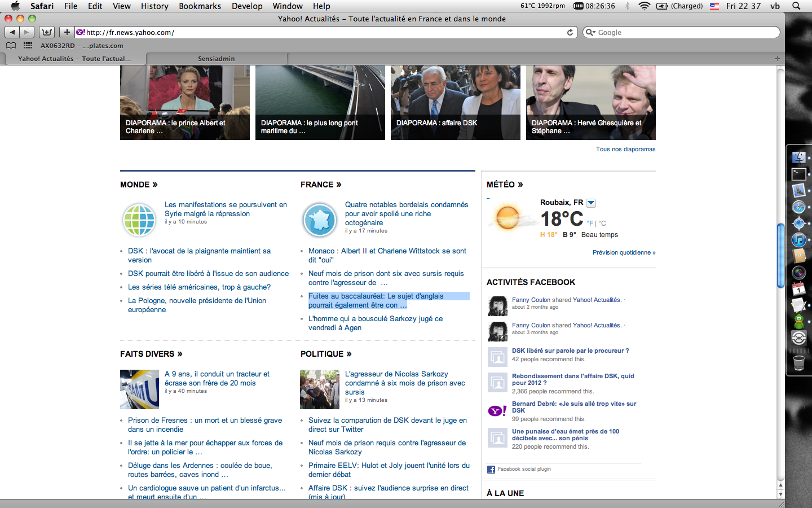Open iTunes from the Dock

(799, 240)
